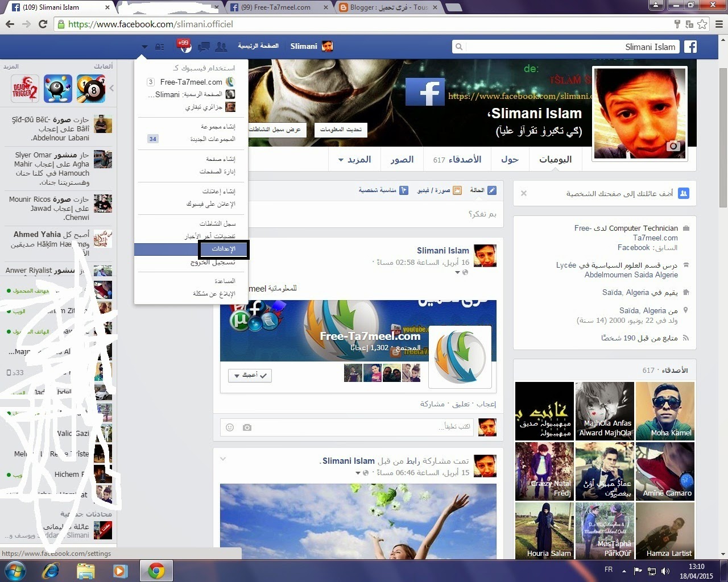Open the حول about tab
728x582 pixels.
tap(510, 160)
